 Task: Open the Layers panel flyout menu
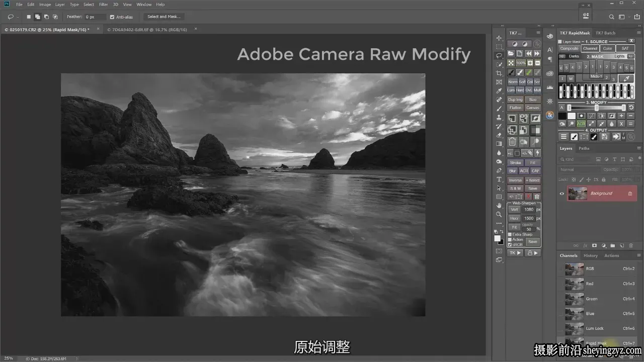(x=638, y=148)
